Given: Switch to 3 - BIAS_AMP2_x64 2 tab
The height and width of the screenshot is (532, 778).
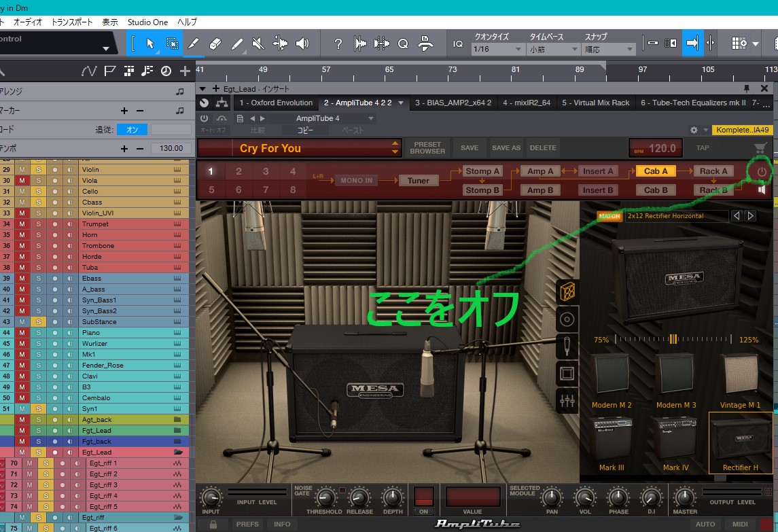Looking at the screenshot, I should 453,103.
